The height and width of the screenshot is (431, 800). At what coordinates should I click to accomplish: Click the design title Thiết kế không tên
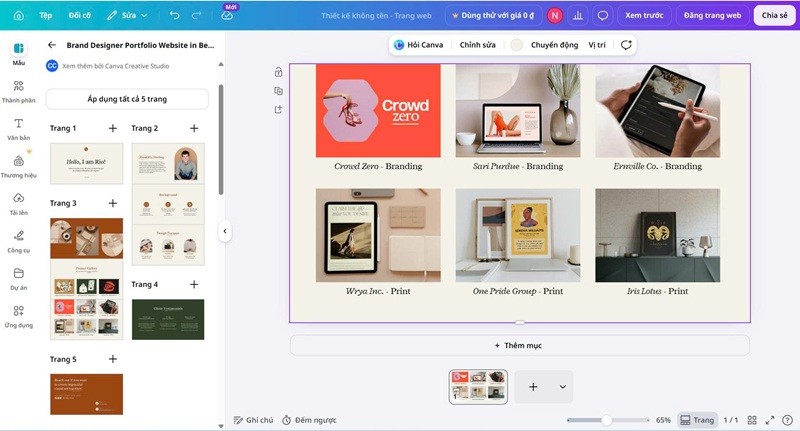(376, 15)
